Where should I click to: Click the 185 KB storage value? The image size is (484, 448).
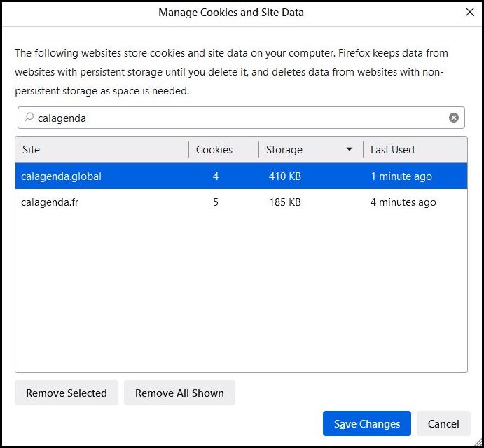pos(285,202)
